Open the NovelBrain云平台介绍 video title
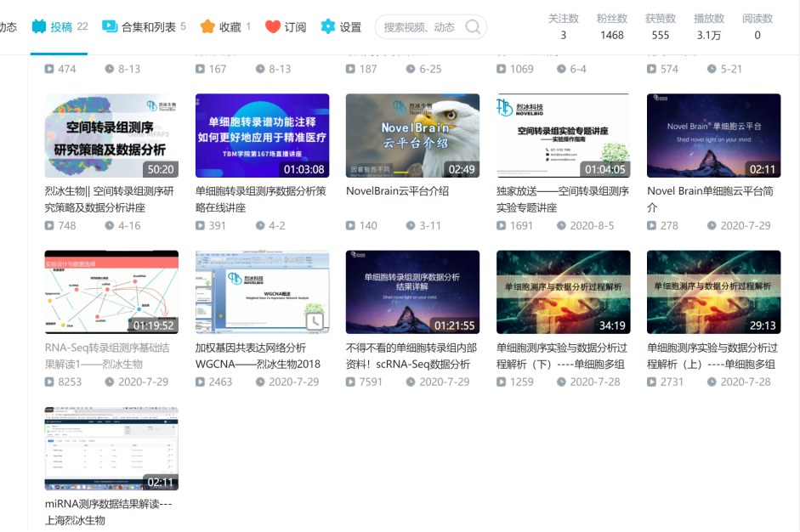 pos(397,191)
